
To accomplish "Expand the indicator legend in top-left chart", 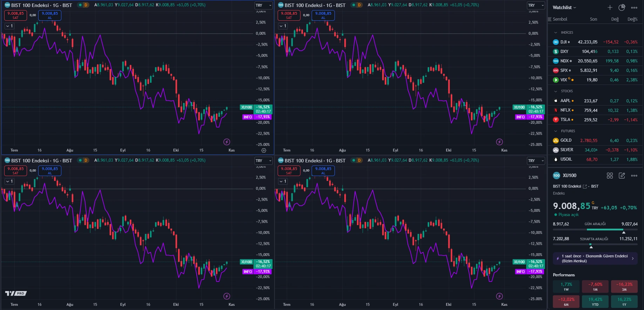I will [9, 26].
